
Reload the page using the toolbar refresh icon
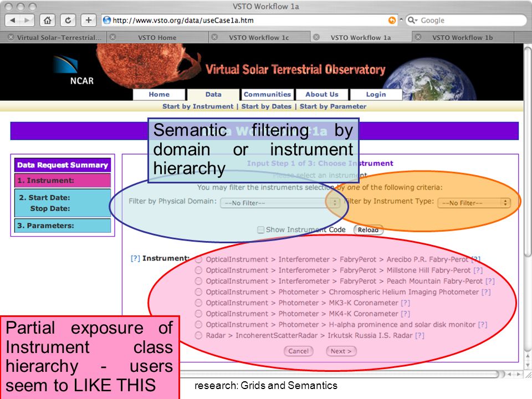click(x=68, y=21)
